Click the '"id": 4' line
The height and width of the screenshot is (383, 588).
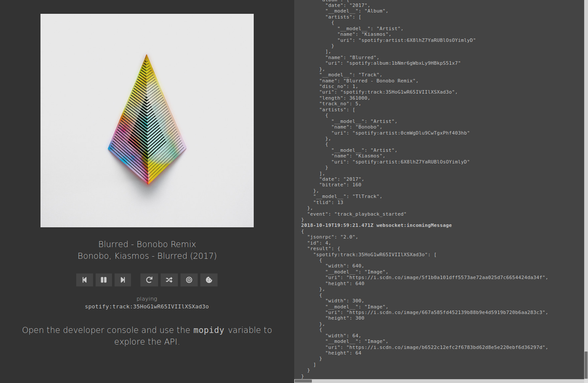[x=319, y=243]
